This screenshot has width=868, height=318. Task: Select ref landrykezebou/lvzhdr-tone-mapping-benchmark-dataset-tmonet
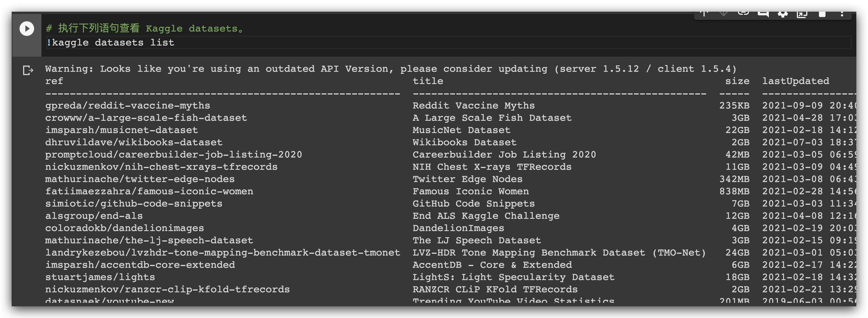tap(222, 253)
